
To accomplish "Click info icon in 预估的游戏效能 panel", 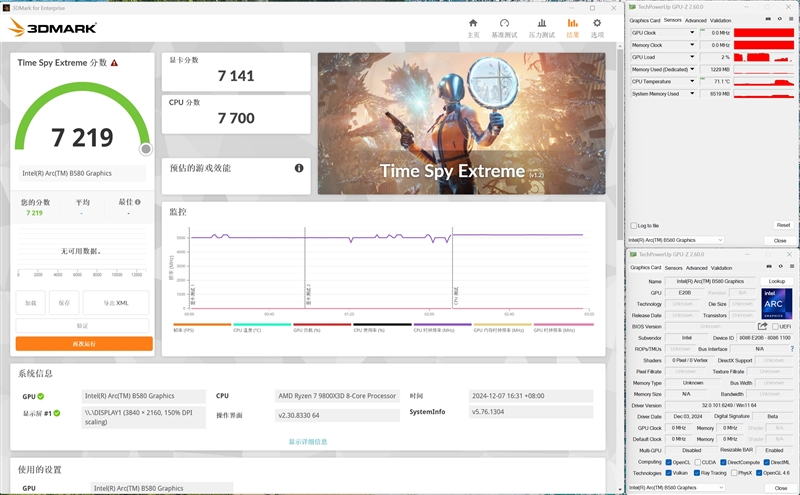I will [299, 168].
